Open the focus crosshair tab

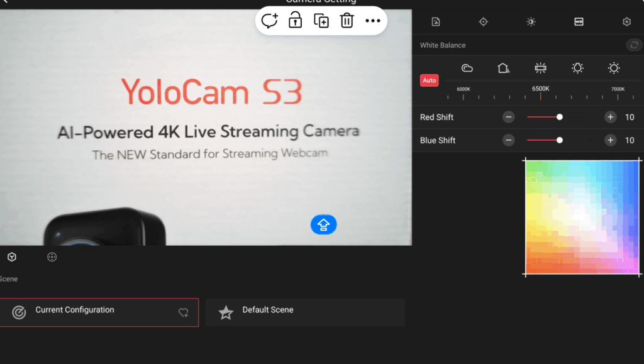click(x=484, y=22)
